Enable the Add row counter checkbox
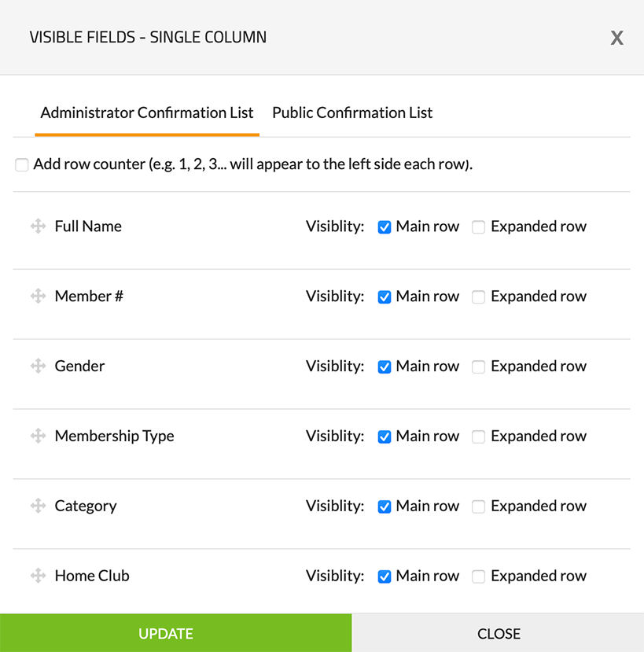The height and width of the screenshot is (652, 644). (x=22, y=165)
